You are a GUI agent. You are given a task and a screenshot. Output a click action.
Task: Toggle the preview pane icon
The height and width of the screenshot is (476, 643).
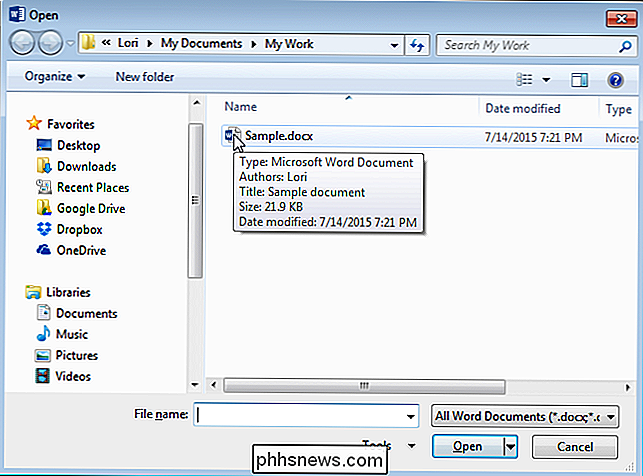(x=579, y=78)
